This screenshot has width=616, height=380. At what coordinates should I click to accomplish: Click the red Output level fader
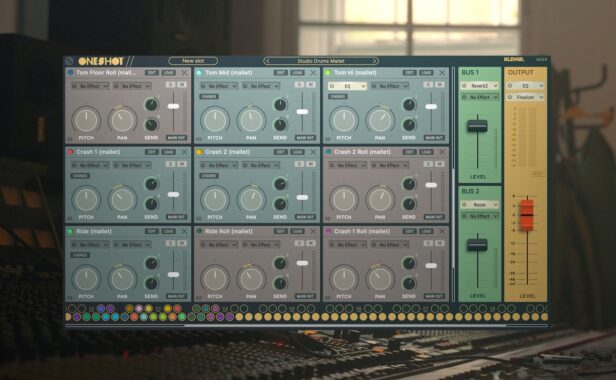[x=526, y=215]
